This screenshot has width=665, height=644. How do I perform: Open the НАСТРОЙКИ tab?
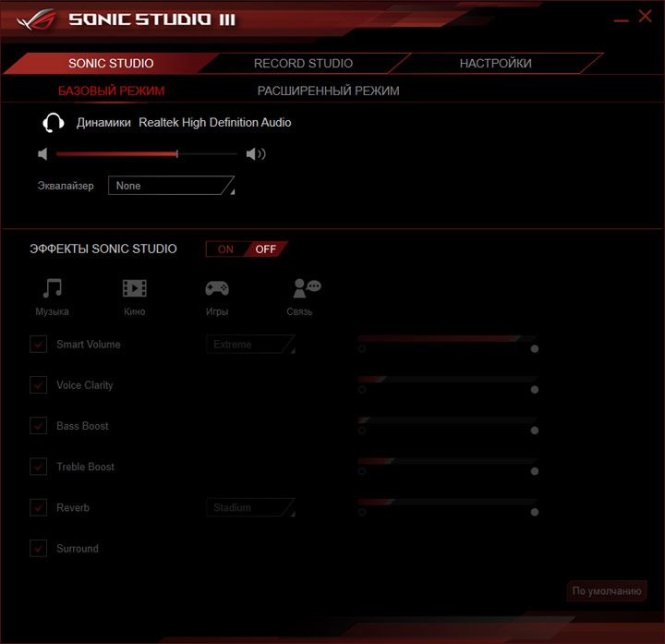(x=495, y=63)
